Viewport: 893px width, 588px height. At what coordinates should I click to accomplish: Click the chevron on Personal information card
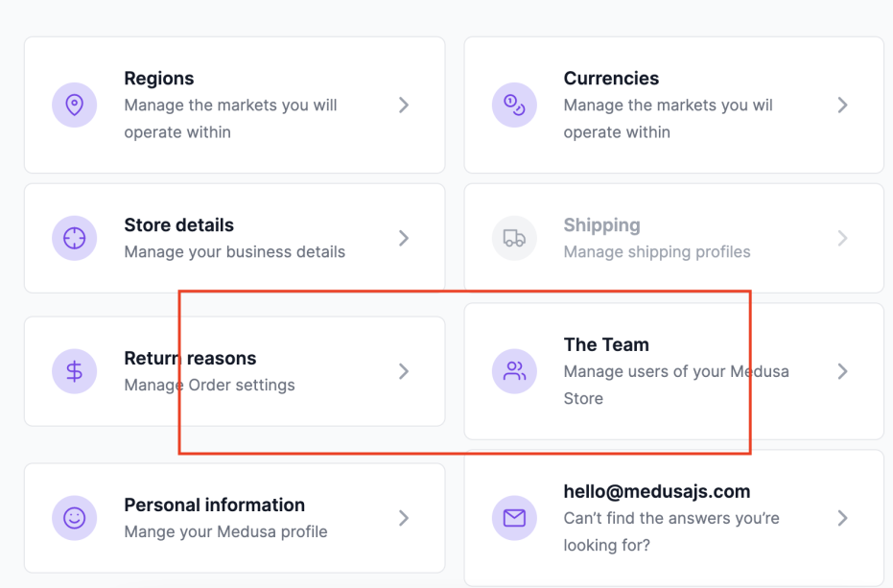click(x=404, y=518)
